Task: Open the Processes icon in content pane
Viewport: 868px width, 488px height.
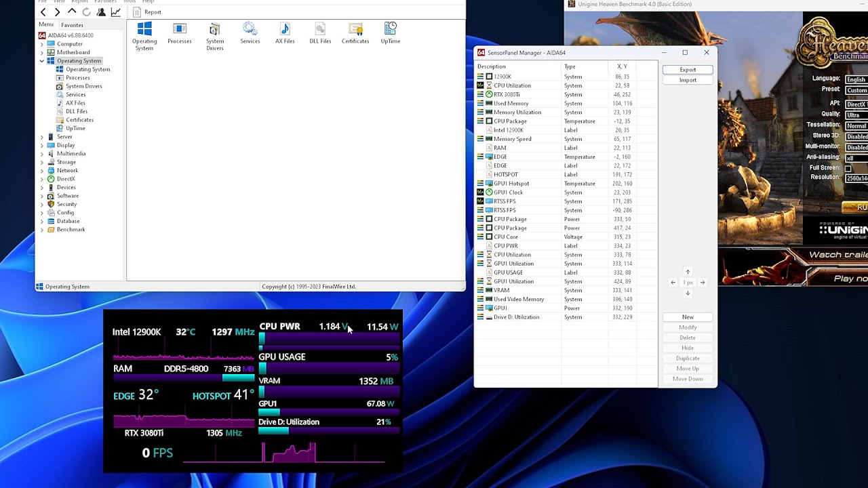Action: click(180, 33)
